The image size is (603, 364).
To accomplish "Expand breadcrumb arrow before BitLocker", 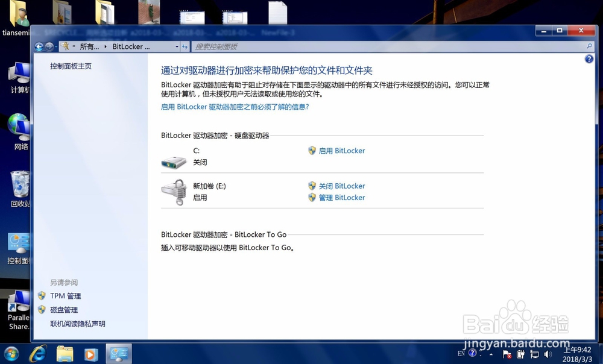I will click(106, 46).
